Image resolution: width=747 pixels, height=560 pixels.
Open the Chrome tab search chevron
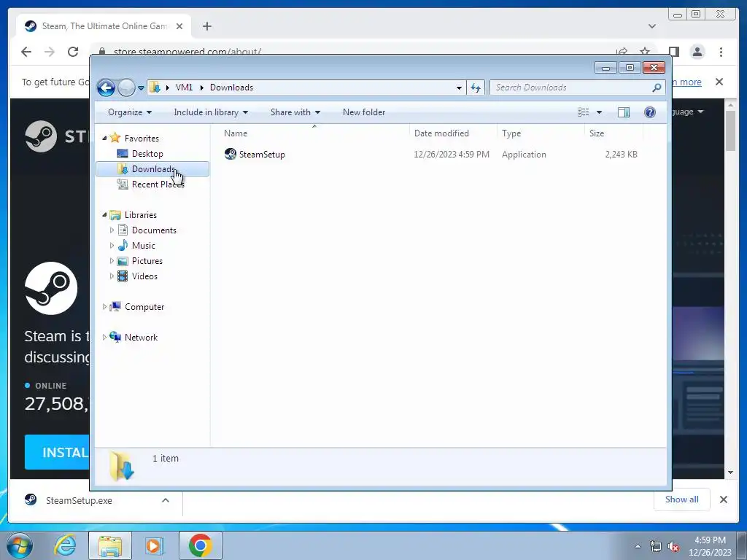(x=651, y=26)
